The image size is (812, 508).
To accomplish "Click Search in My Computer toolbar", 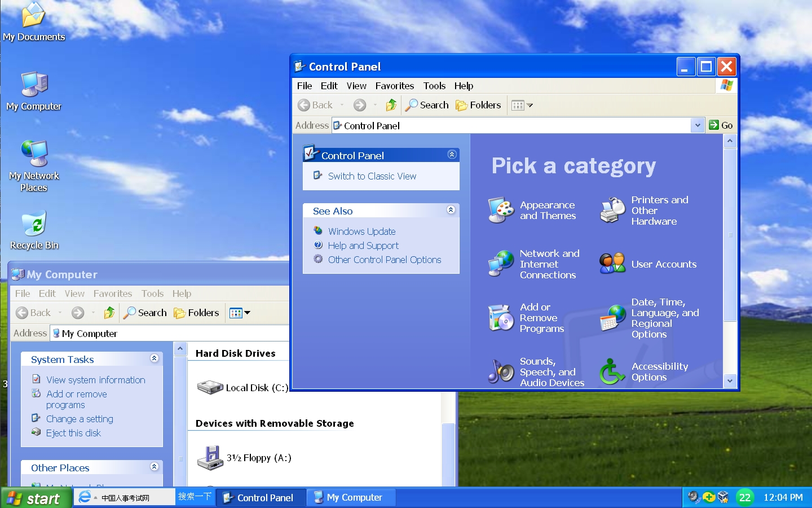I will pyautogui.click(x=145, y=313).
